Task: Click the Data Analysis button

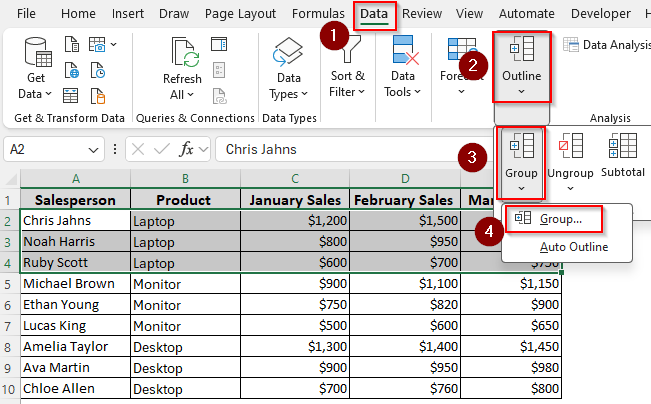Action: [607, 44]
